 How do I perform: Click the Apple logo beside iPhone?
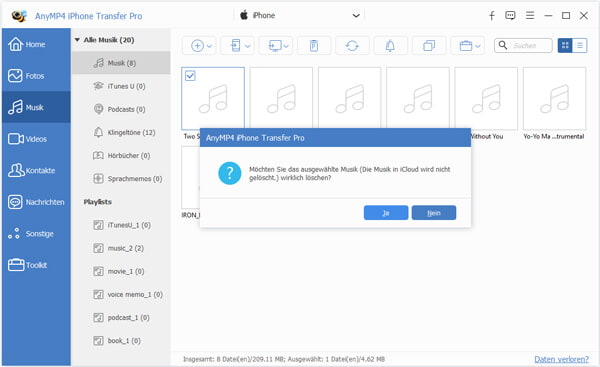click(244, 15)
